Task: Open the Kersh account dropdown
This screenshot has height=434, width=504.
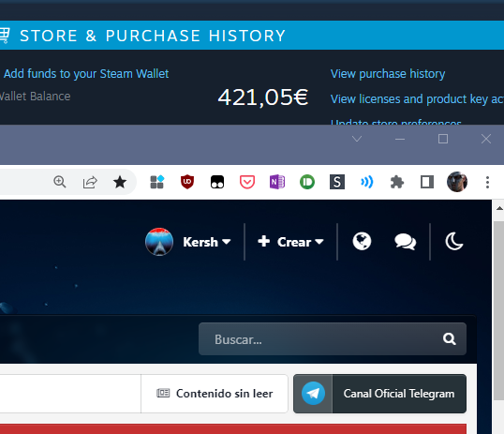Action: click(207, 242)
